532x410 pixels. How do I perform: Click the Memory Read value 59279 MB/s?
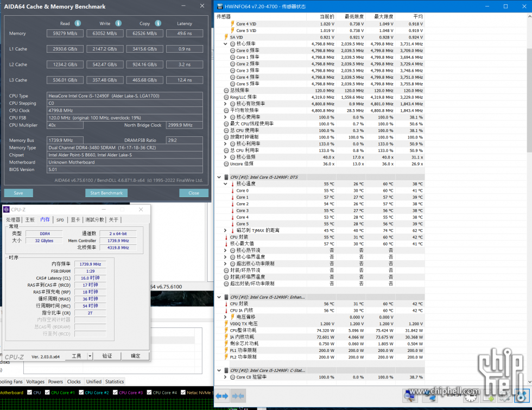tap(65, 33)
